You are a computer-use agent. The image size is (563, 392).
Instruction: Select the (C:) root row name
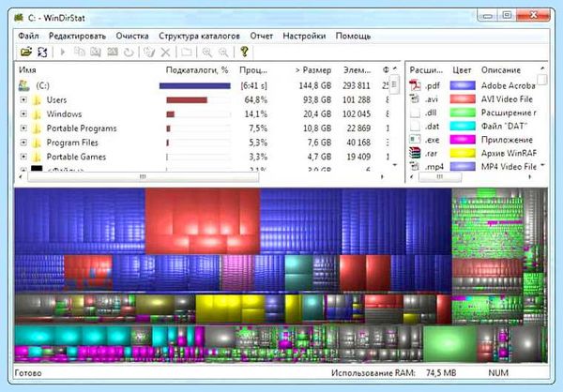pyautogui.click(x=42, y=85)
